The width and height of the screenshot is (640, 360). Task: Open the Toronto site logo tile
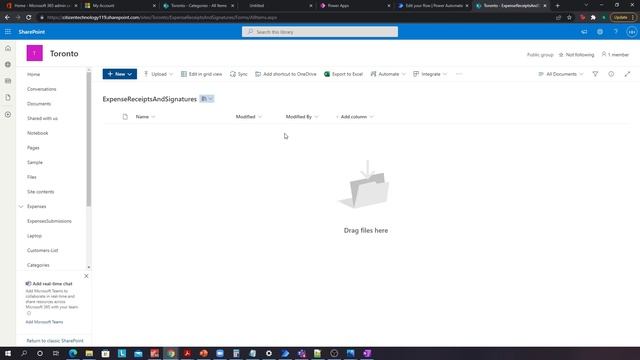tap(35, 53)
